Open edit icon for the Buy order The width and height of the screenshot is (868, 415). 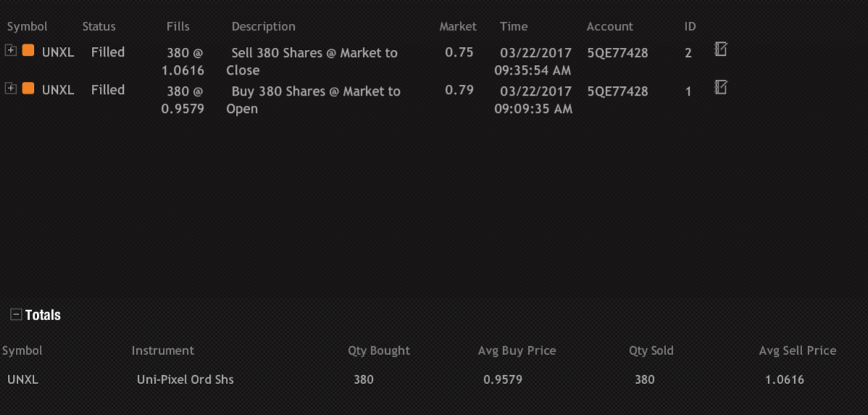(720, 88)
